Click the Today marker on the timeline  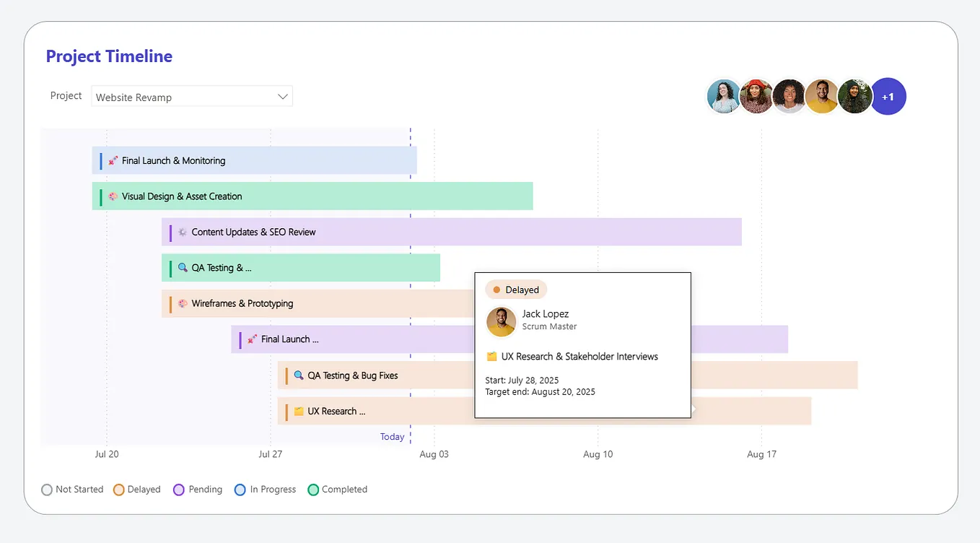click(393, 436)
